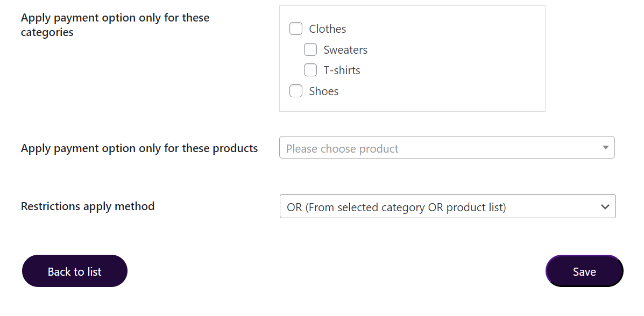Viewport: 644px width, 316px height.
Task: Click the 'Please choose product' placeholder
Action: pyautogui.click(x=342, y=149)
